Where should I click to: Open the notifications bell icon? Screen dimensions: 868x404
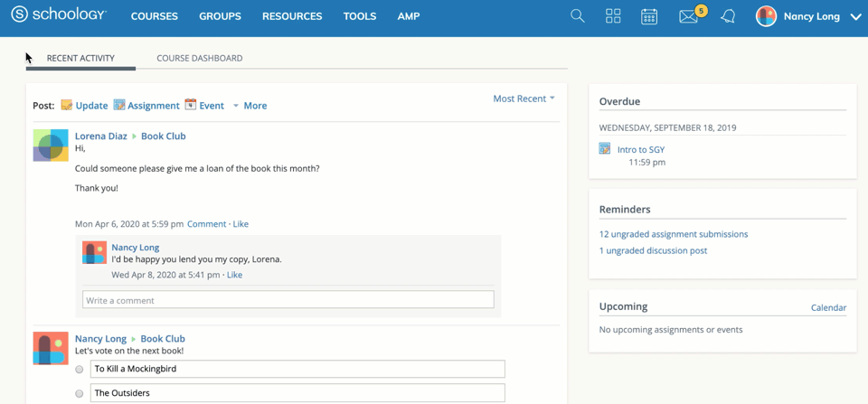coord(728,16)
